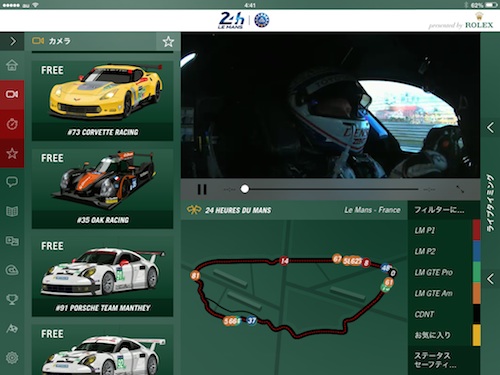Open the stopwatch timing sidebar icon
The width and height of the screenshot is (500, 375).
point(12,124)
